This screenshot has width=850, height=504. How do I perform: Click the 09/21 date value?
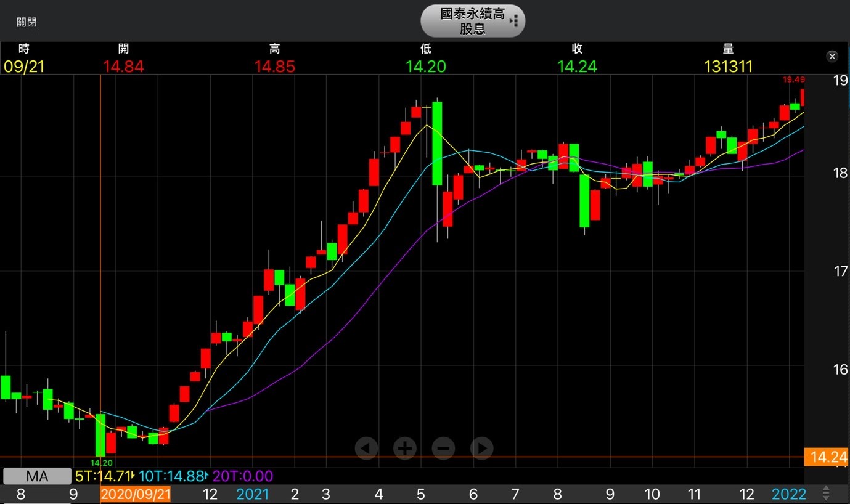pyautogui.click(x=24, y=67)
